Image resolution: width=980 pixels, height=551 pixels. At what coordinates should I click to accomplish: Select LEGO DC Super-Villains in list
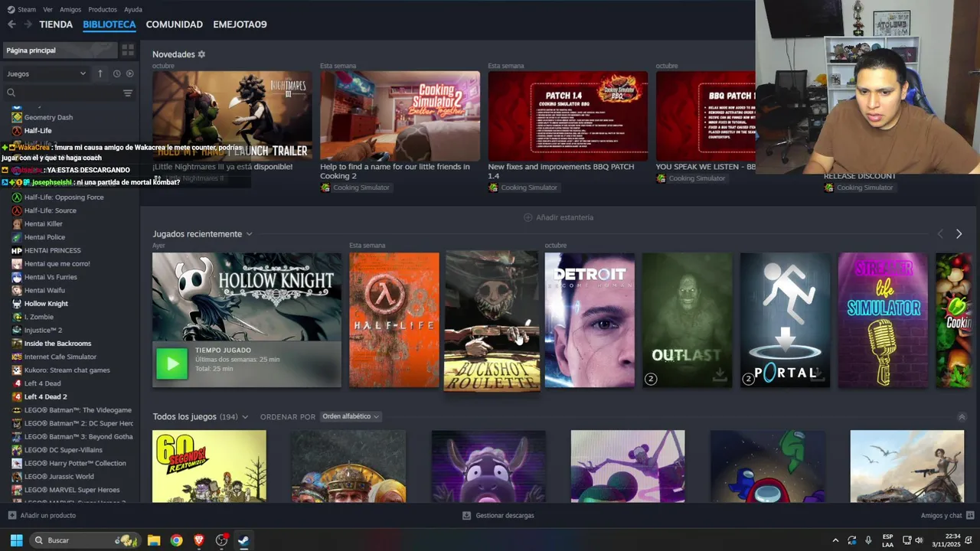(x=63, y=450)
